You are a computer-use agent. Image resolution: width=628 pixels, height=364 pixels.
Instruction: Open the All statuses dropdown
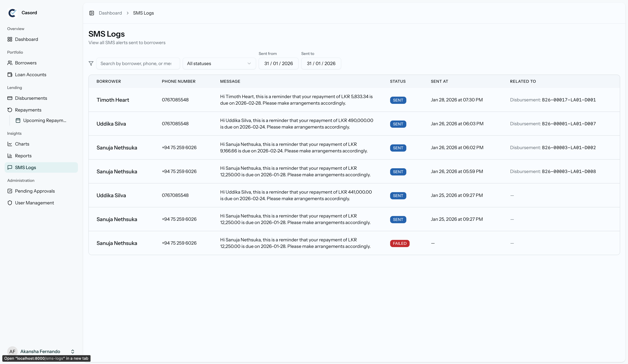tap(219, 63)
